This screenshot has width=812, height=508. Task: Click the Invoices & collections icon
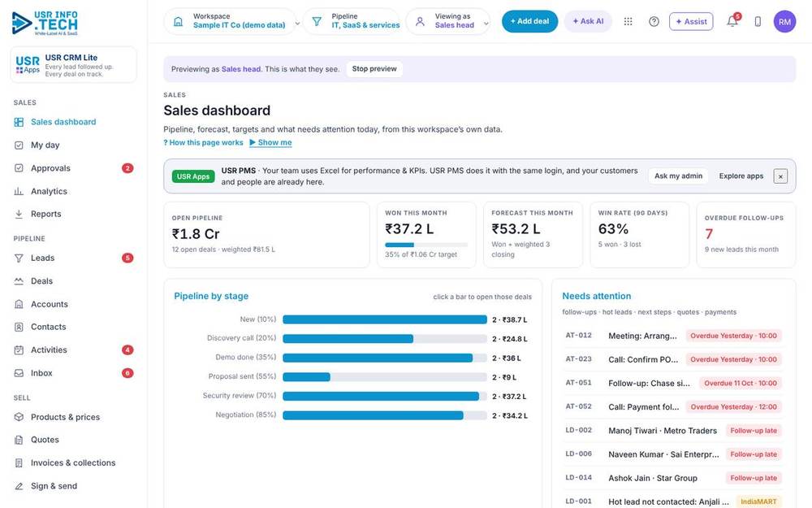[x=19, y=463]
